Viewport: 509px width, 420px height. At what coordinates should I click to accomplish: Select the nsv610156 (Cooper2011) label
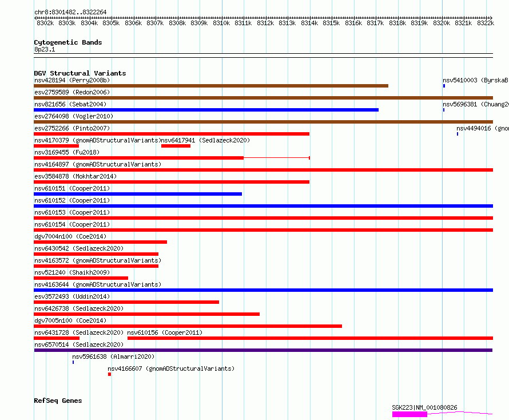[x=165, y=332]
